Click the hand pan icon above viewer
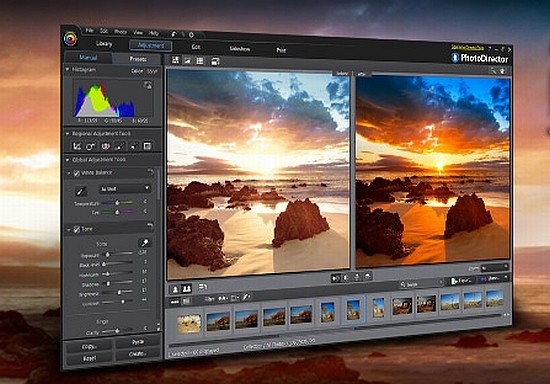The image size is (550, 384). point(503,71)
